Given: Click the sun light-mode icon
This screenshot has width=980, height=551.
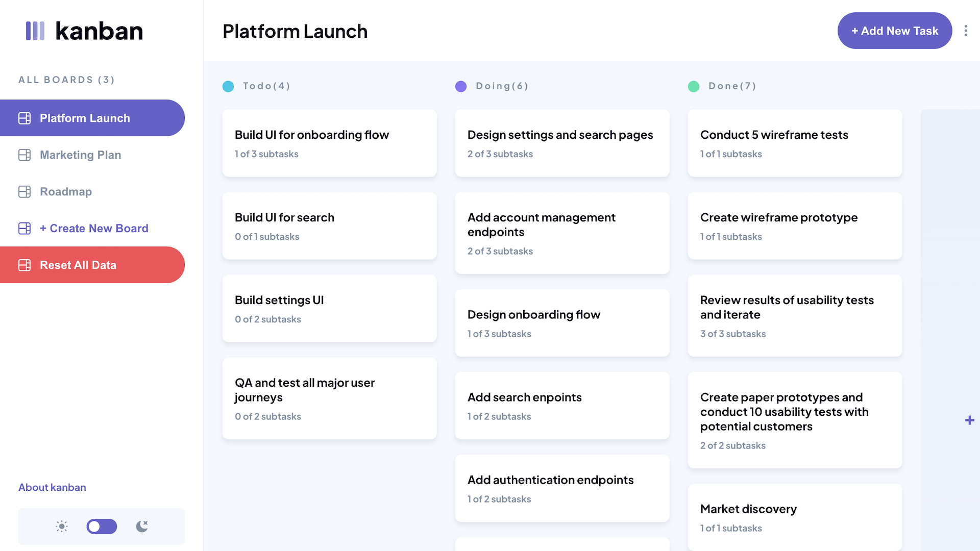Looking at the screenshot, I should click(x=62, y=527).
